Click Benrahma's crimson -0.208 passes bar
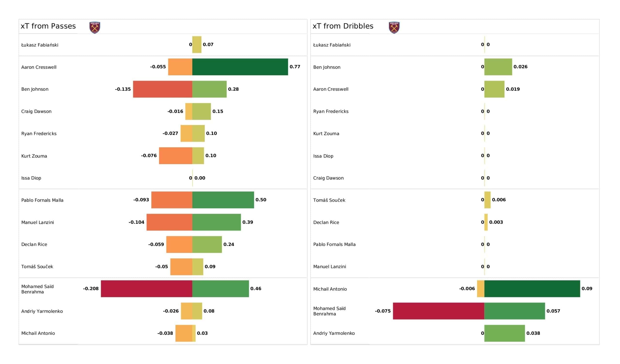This screenshot has width=620, height=364. coord(146,289)
